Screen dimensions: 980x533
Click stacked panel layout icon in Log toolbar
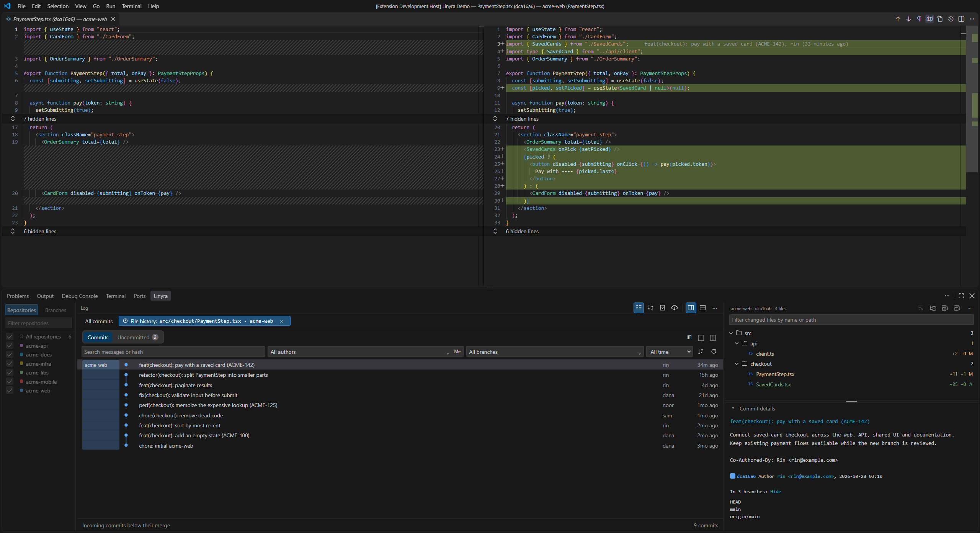pos(702,308)
